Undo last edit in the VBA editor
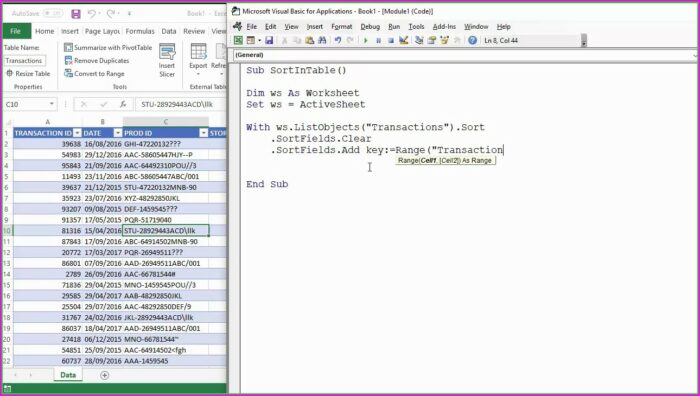This screenshot has height=396, width=700. click(338, 41)
